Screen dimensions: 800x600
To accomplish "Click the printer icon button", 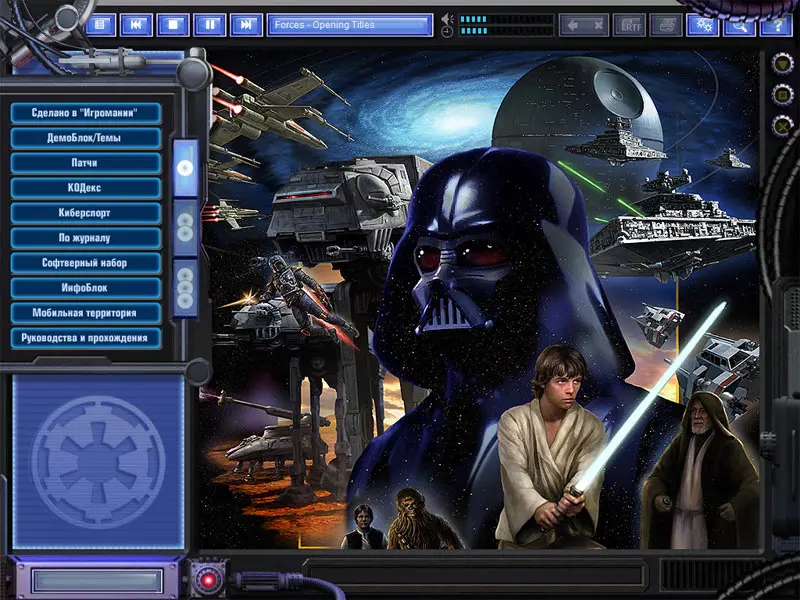I will [666, 25].
